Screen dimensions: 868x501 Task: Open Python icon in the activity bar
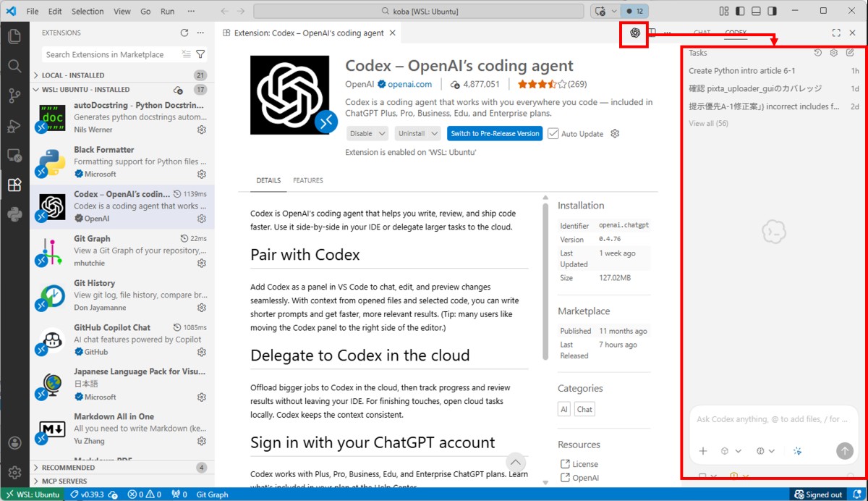[14, 214]
